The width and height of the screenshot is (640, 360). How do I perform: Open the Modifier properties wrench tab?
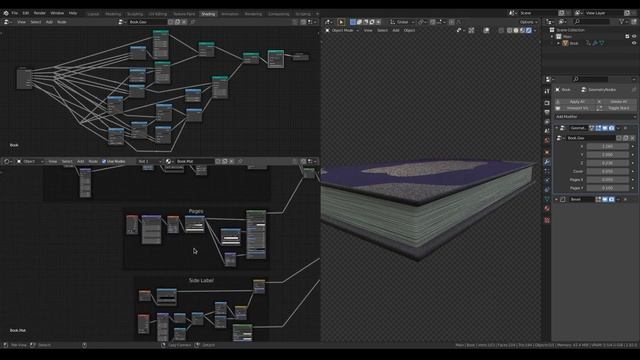[547, 162]
